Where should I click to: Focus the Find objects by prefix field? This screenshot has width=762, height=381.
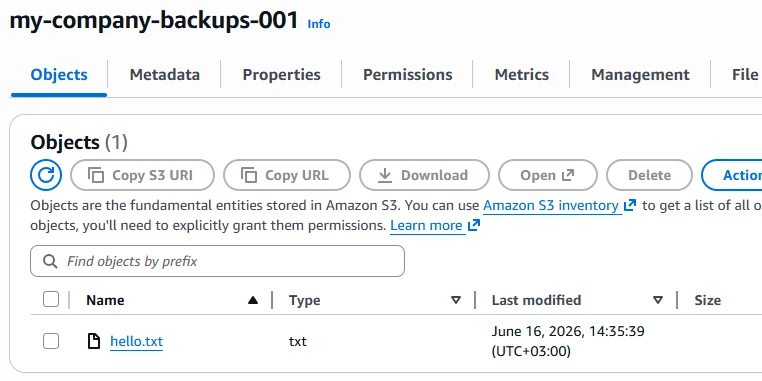coord(217,261)
